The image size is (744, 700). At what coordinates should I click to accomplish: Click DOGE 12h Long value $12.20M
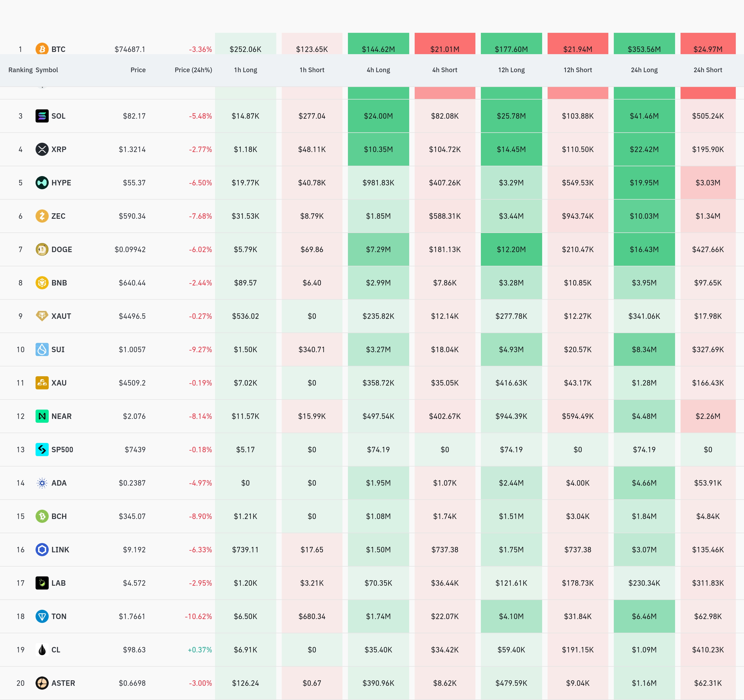pyautogui.click(x=512, y=249)
